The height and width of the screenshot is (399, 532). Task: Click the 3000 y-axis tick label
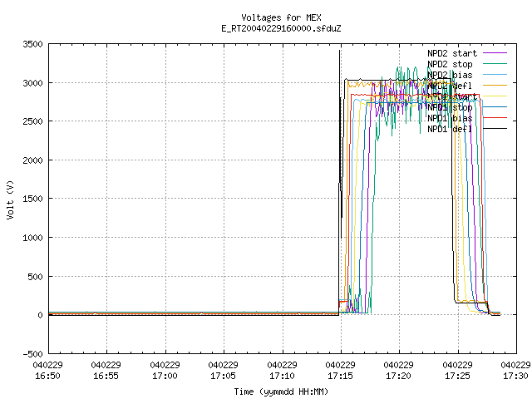(x=33, y=83)
